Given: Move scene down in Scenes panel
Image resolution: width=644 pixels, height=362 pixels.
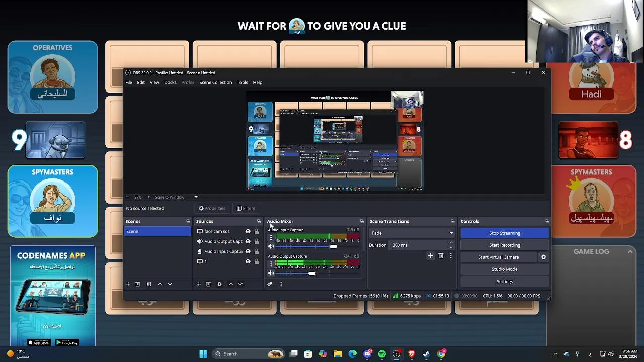Looking at the screenshot, I should click(x=170, y=284).
